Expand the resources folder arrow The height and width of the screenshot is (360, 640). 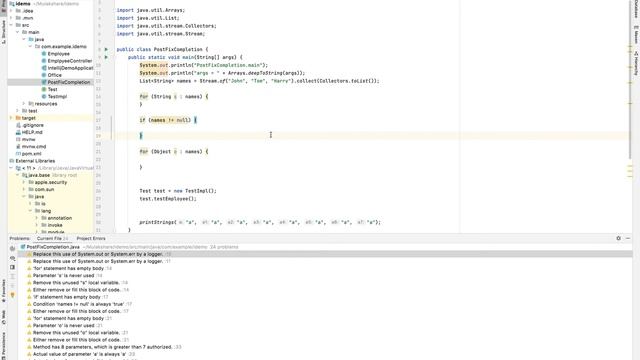point(24,104)
